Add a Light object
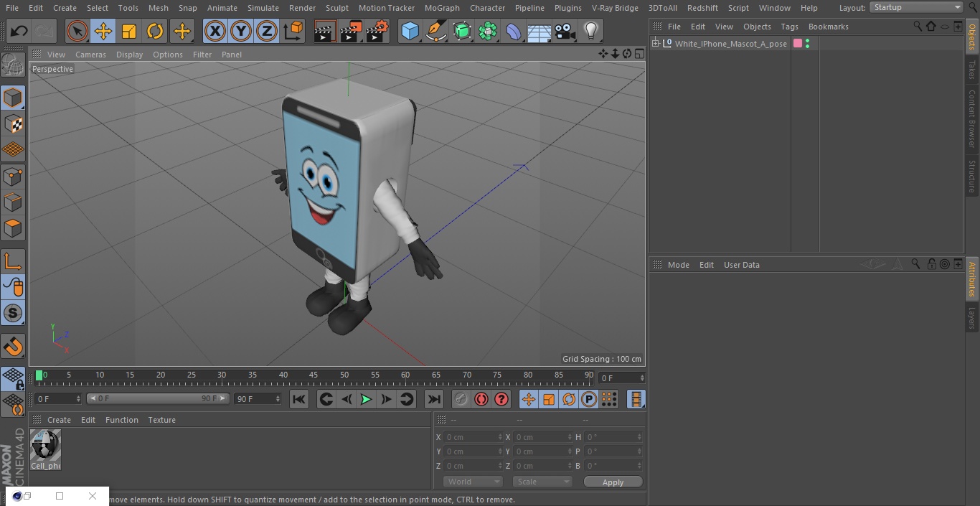 coord(590,31)
